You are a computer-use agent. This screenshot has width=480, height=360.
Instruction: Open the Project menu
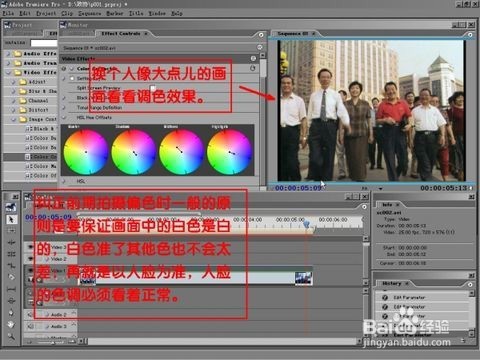click(x=46, y=13)
